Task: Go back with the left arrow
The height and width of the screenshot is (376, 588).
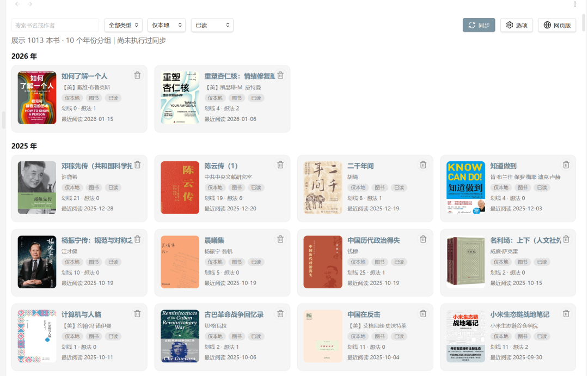Action: (x=17, y=4)
